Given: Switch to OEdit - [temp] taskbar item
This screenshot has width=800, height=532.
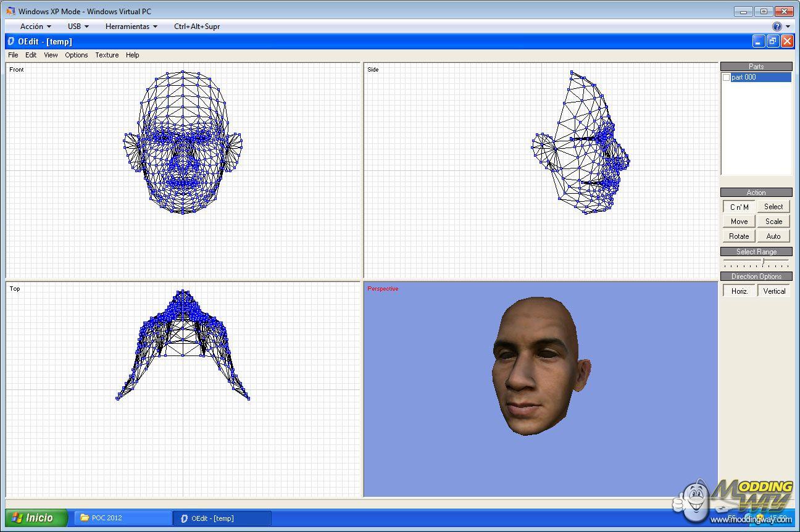Looking at the screenshot, I should pyautogui.click(x=222, y=518).
